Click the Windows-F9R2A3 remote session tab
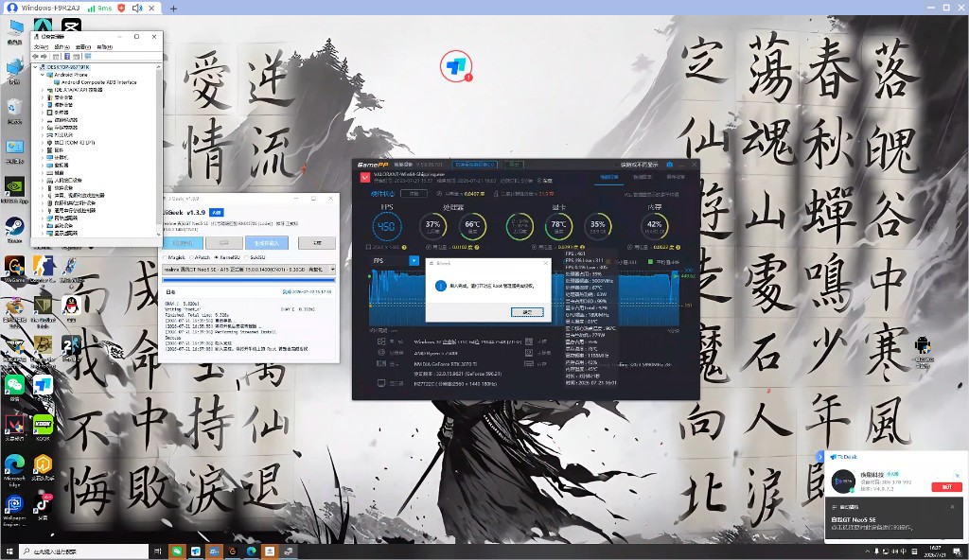969x560 pixels. click(x=81, y=8)
